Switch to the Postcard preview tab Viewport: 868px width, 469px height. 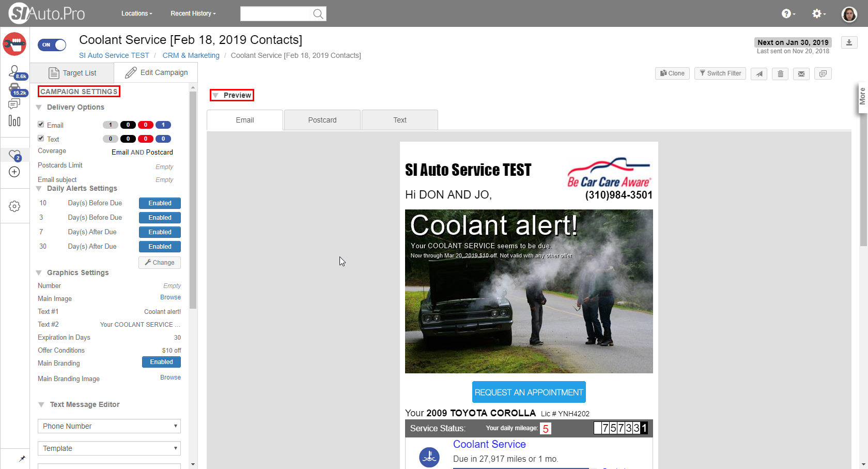[322, 120]
